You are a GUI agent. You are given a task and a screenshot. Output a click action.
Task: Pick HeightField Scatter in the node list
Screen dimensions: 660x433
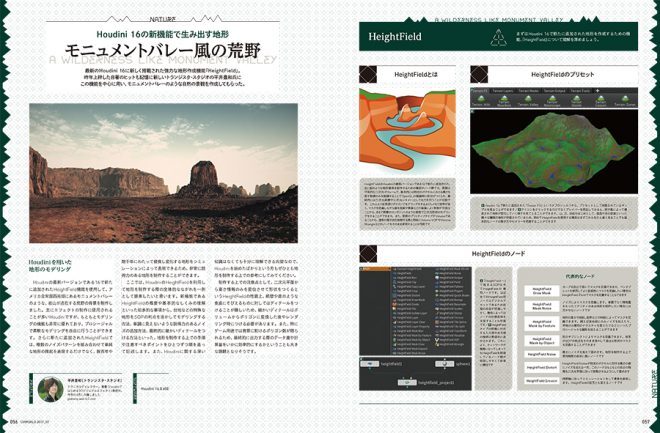tap(450, 309)
